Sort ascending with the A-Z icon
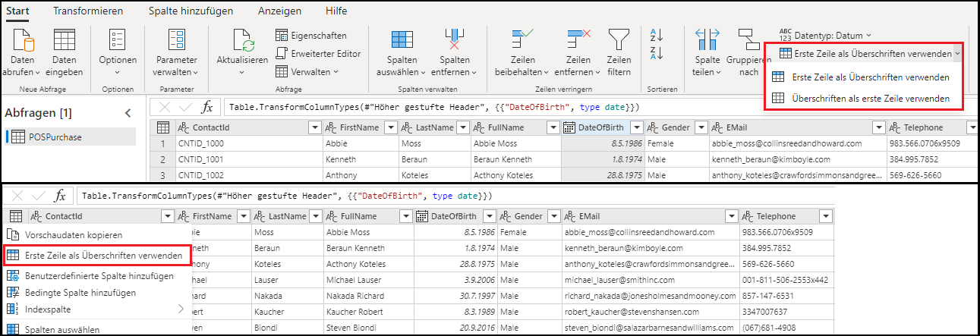The height and width of the screenshot is (336, 980). pos(657,35)
